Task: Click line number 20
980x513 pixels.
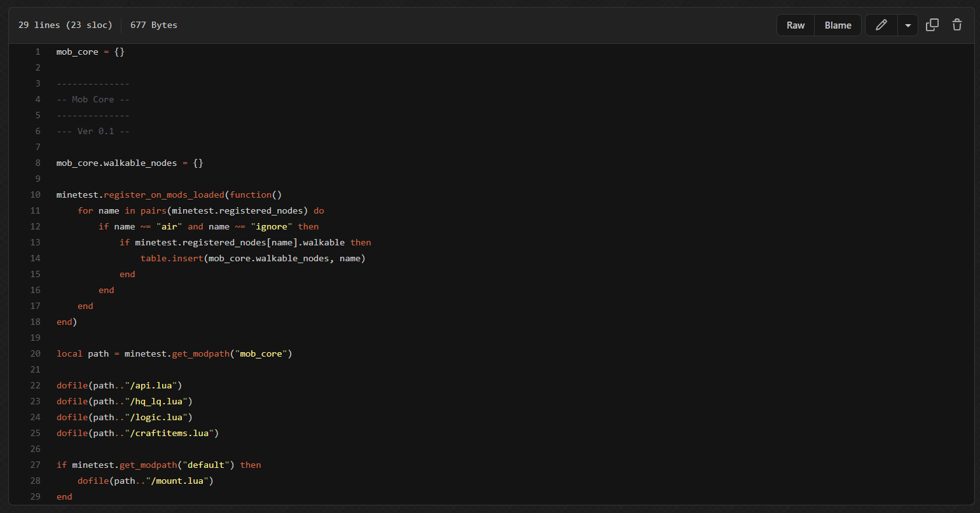Action: click(x=35, y=353)
